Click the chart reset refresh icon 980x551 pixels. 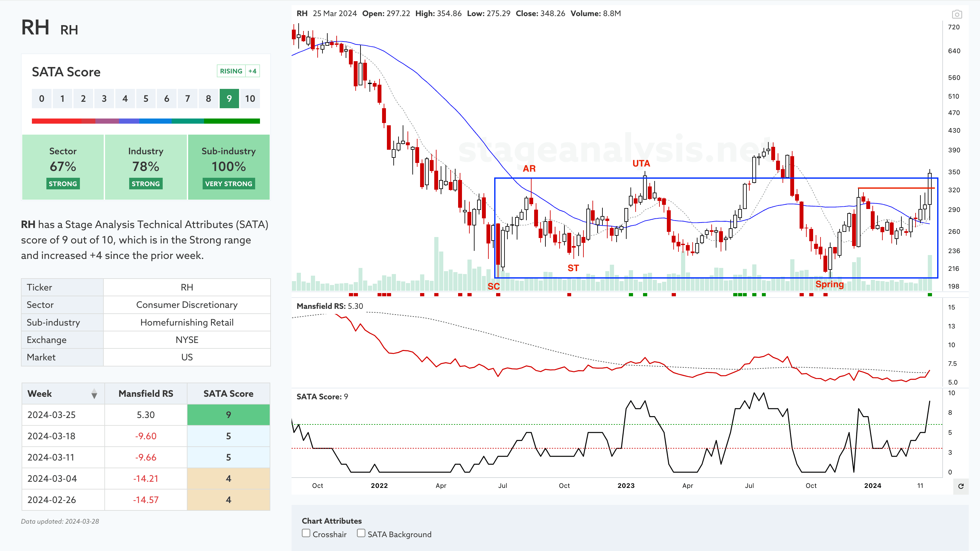tap(961, 486)
